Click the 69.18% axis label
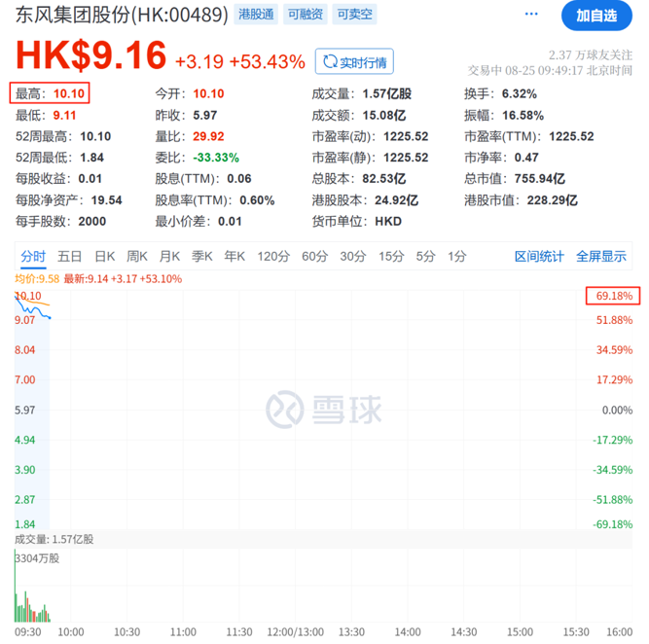The width and height of the screenshot is (649, 644). pos(614,296)
